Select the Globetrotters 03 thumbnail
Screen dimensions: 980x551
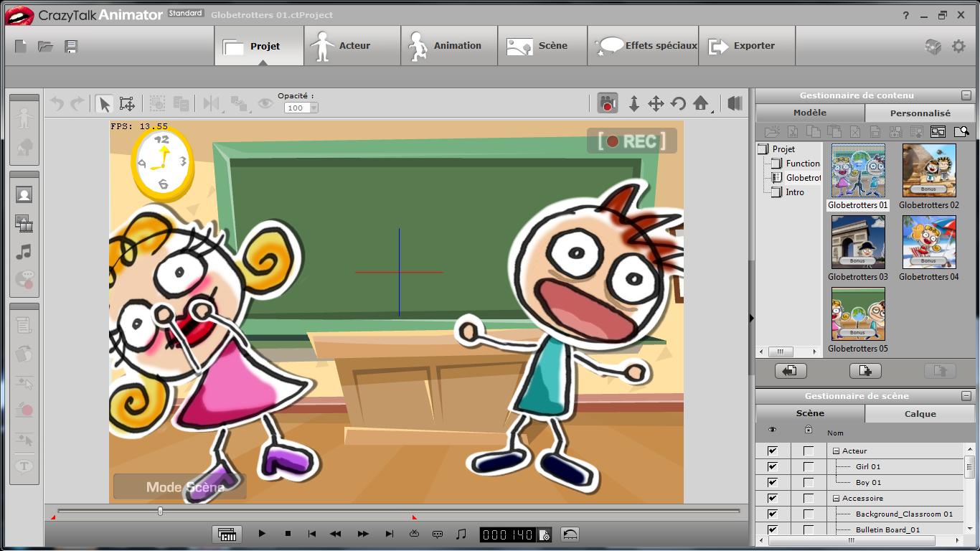point(858,242)
